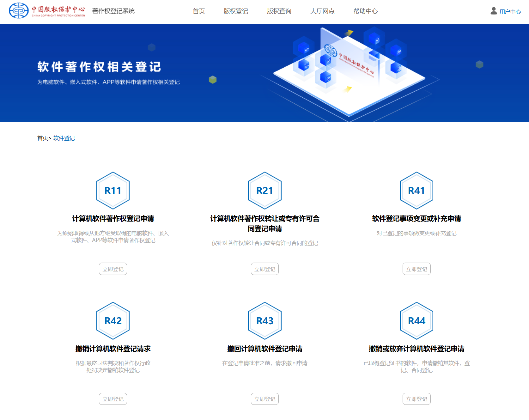Viewport: 529px width, 420px height.
Task: Click the 撤销或放弃计算机软件登记申请 heading
Action: click(417, 349)
